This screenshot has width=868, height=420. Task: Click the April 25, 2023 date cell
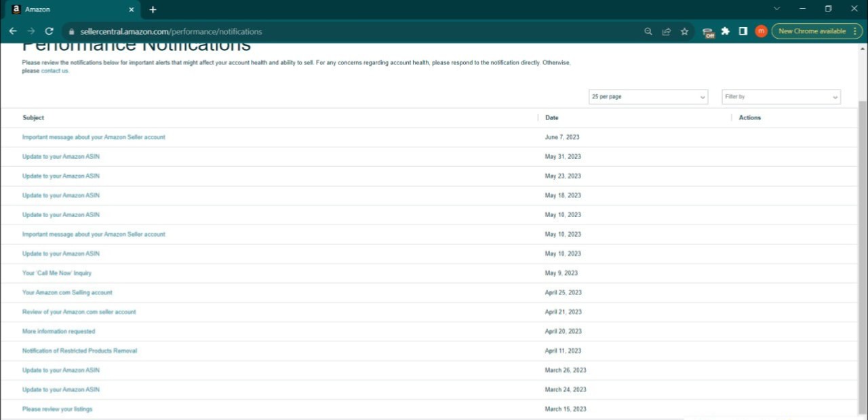(564, 292)
